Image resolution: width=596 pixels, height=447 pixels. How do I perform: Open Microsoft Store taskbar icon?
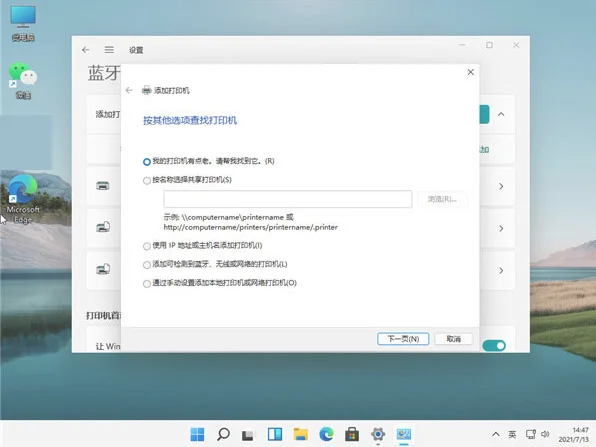[x=352, y=434]
